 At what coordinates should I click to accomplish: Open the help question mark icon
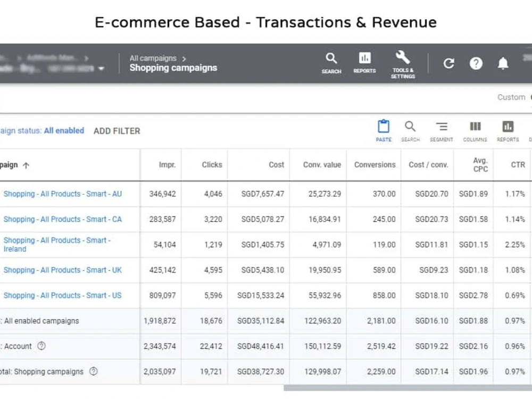pos(476,63)
